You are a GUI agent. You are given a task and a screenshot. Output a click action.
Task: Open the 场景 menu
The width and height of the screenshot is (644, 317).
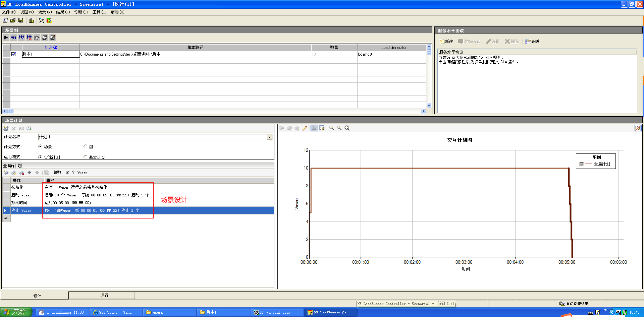(x=45, y=12)
